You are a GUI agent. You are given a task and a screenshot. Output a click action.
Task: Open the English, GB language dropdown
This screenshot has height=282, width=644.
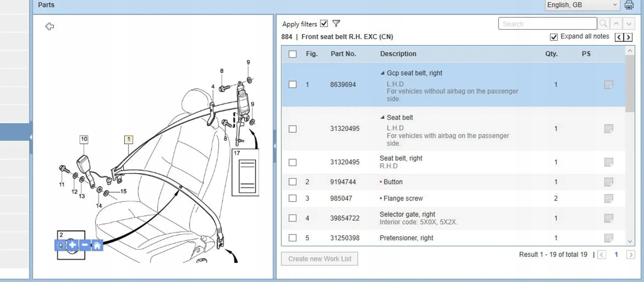click(582, 5)
